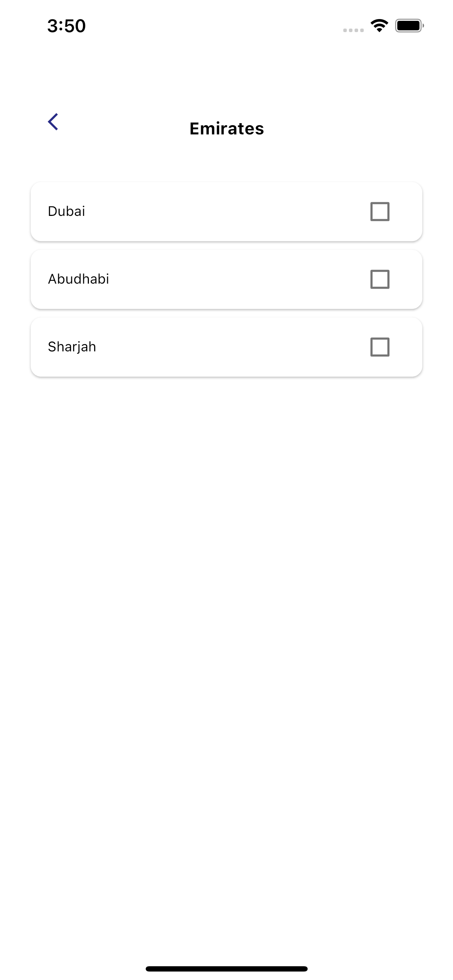The image size is (453, 980).
Task: Check the Dubai checkbox
Action: pyautogui.click(x=380, y=212)
